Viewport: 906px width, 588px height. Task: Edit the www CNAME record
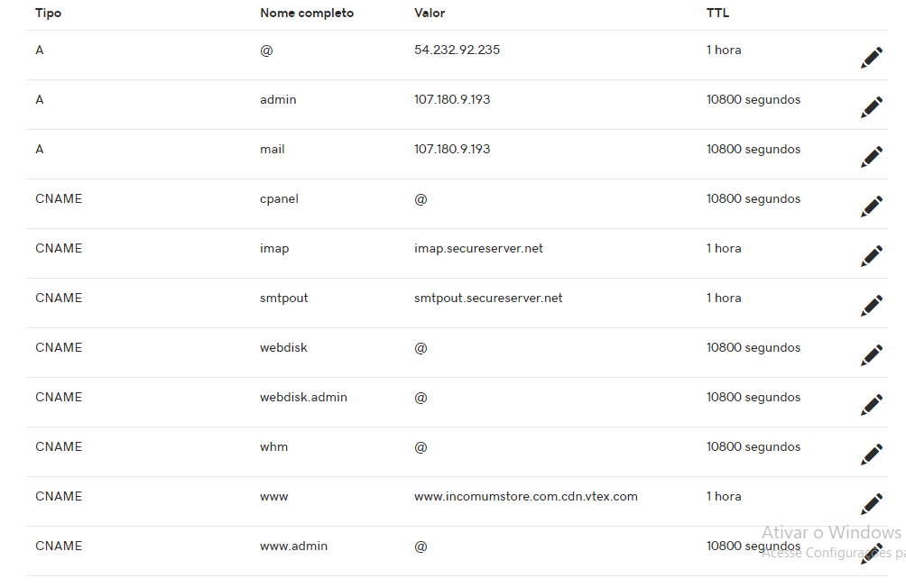pyautogui.click(x=871, y=505)
